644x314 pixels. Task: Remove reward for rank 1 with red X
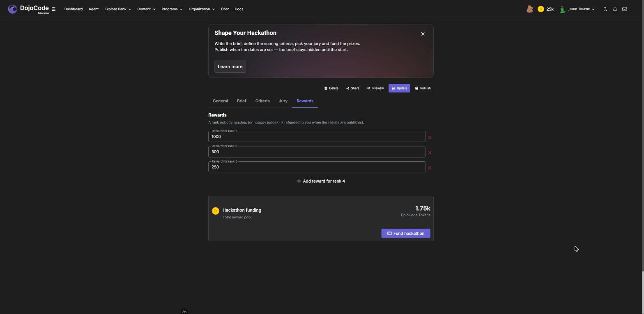[x=430, y=138]
